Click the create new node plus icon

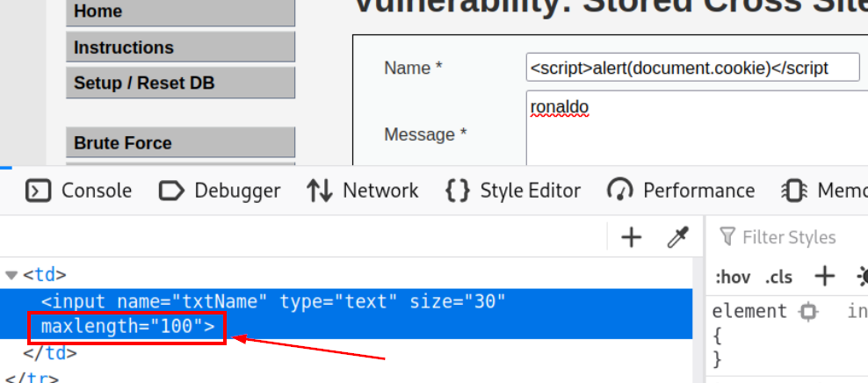tap(631, 236)
